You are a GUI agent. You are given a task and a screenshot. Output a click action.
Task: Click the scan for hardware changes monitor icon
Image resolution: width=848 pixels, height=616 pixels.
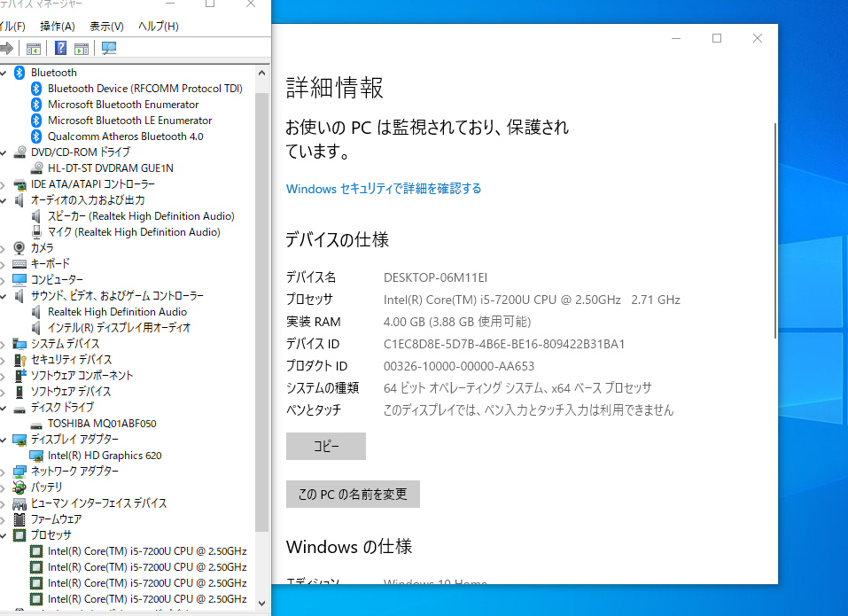109,48
